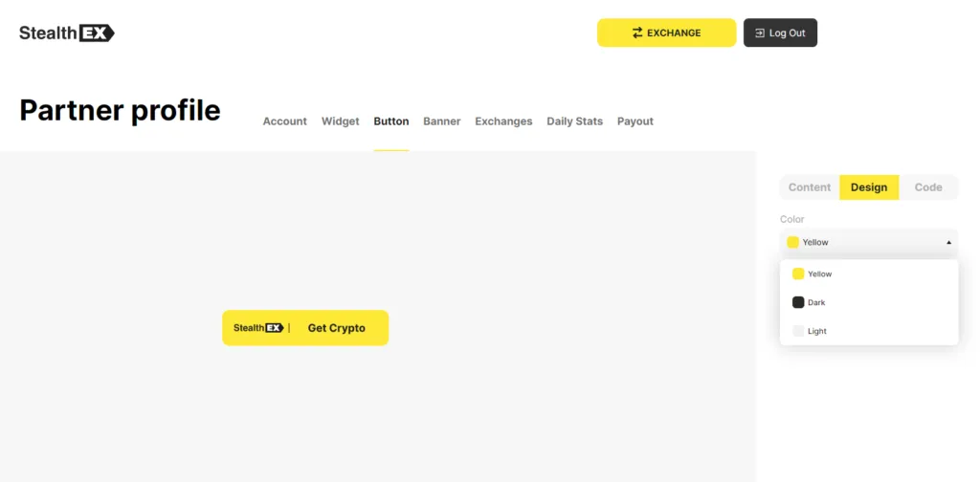Click the exchange arrows icon
Image resolution: width=980 pixels, height=482 pixels.
637,33
